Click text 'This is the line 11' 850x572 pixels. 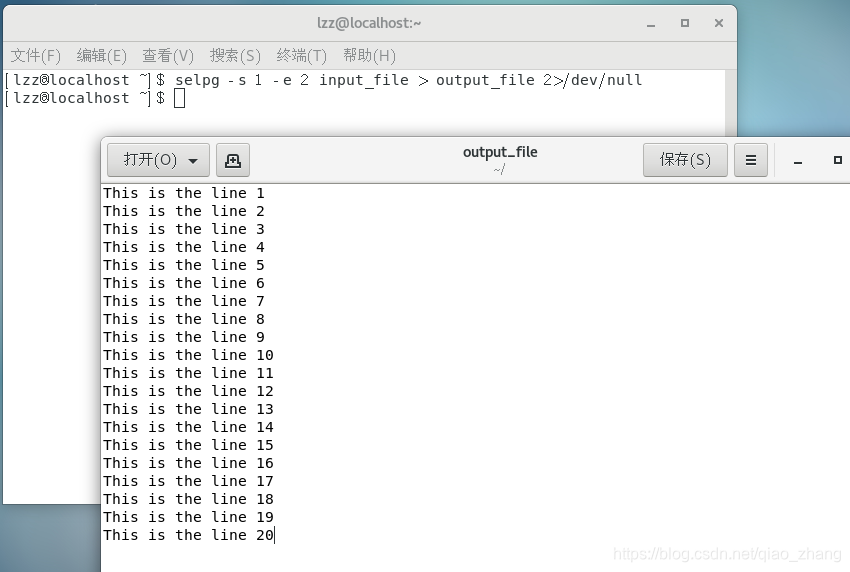click(x=188, y=373)
